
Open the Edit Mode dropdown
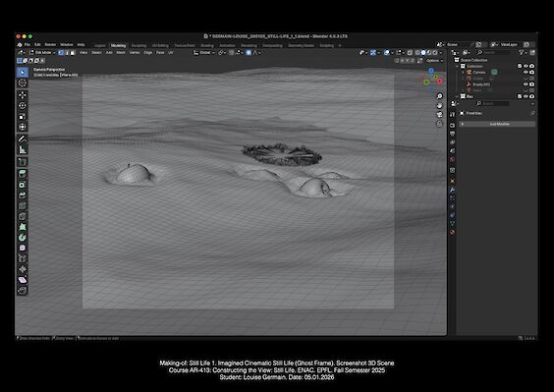click(x=42, y=53)
